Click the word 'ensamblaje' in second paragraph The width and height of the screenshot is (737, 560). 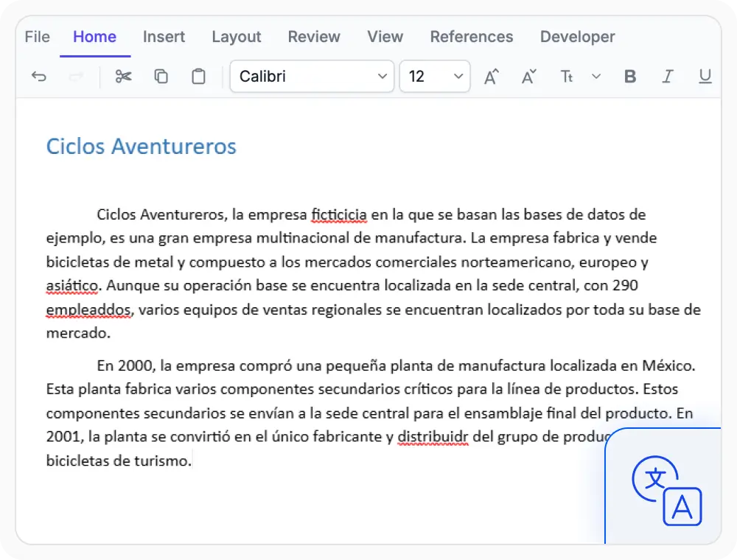point(503,413)
